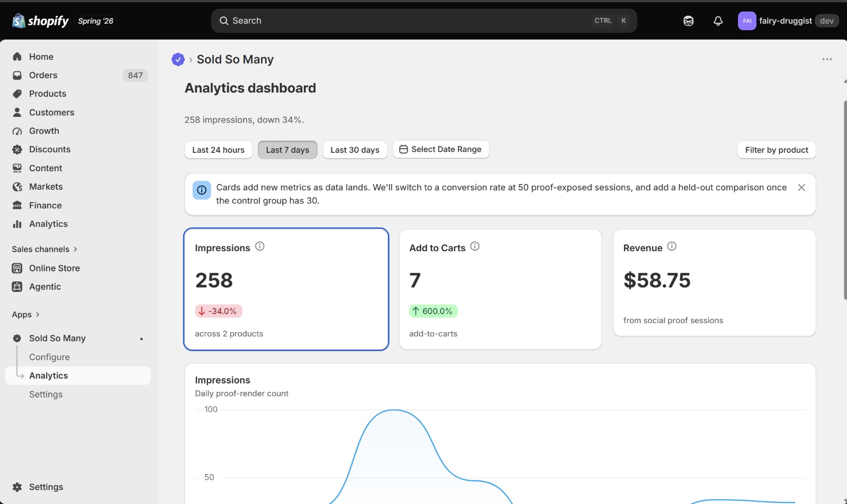
Task: Open the Filter by product dropdown
Action: pos(777,150)
